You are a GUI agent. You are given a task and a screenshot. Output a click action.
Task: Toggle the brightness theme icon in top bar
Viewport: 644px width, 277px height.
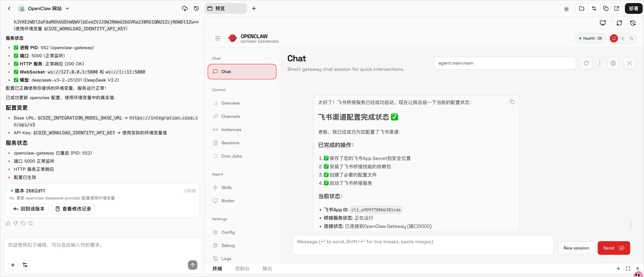566,9
